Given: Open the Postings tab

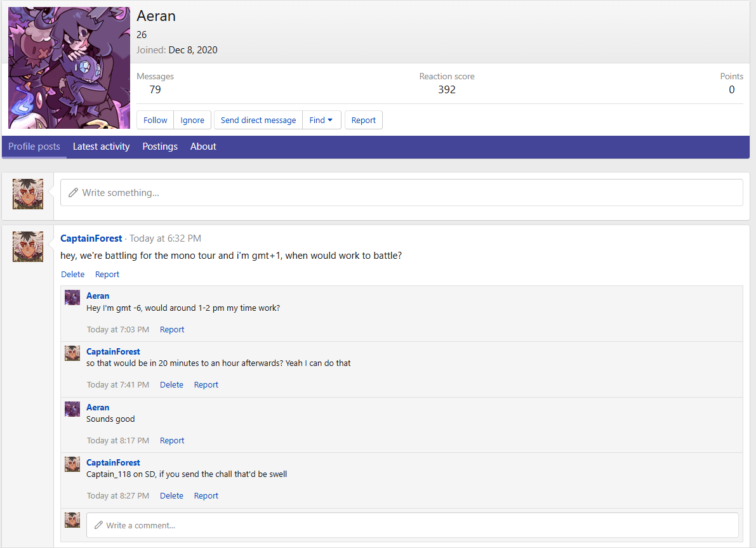Looking at the screenshot, I should [x=160, y=147].
